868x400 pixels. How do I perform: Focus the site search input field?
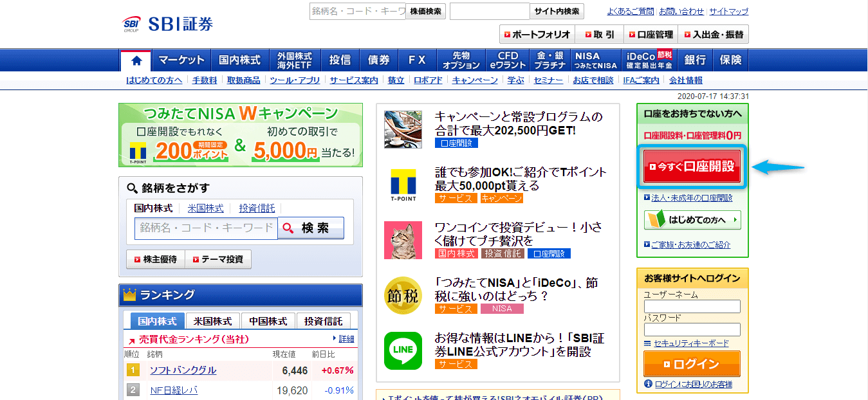[x=490, y=12]
